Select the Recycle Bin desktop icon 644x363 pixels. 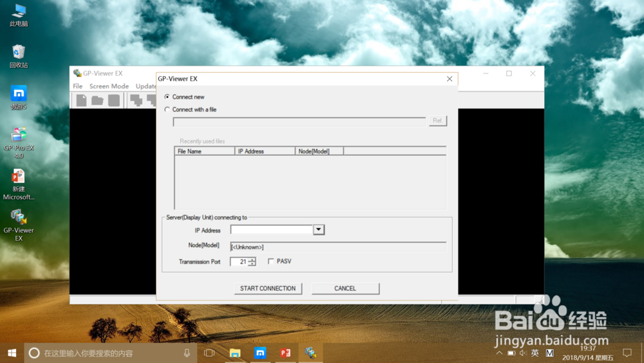click(x=19, y=57)
